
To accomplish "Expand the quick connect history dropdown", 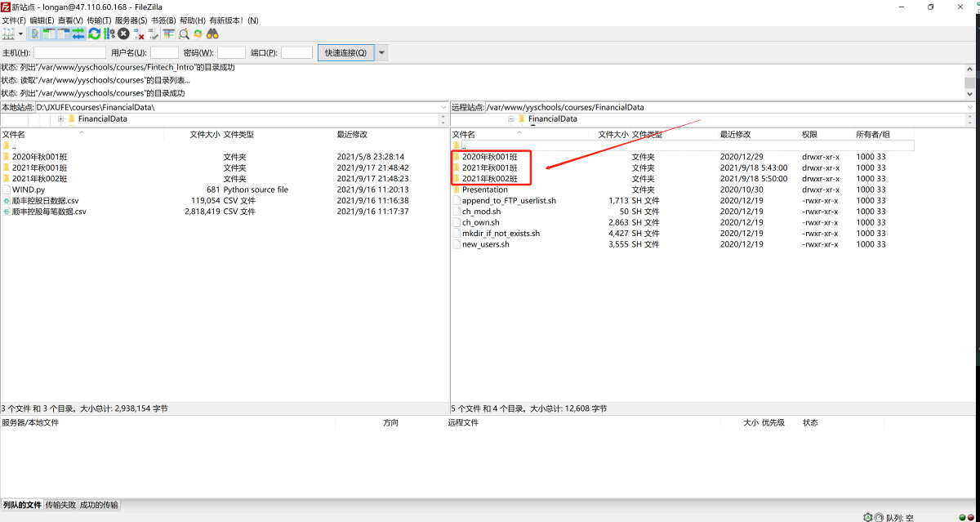I will (381, 52).
